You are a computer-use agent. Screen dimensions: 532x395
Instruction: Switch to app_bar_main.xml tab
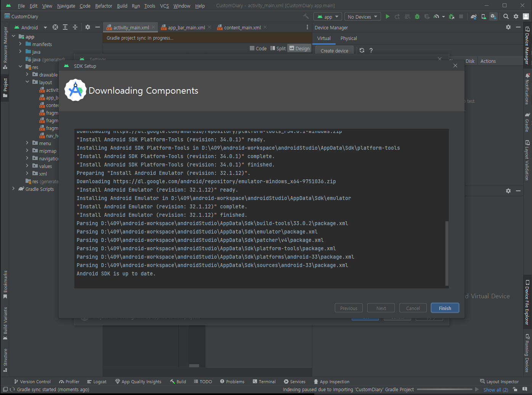click(186, 27)
